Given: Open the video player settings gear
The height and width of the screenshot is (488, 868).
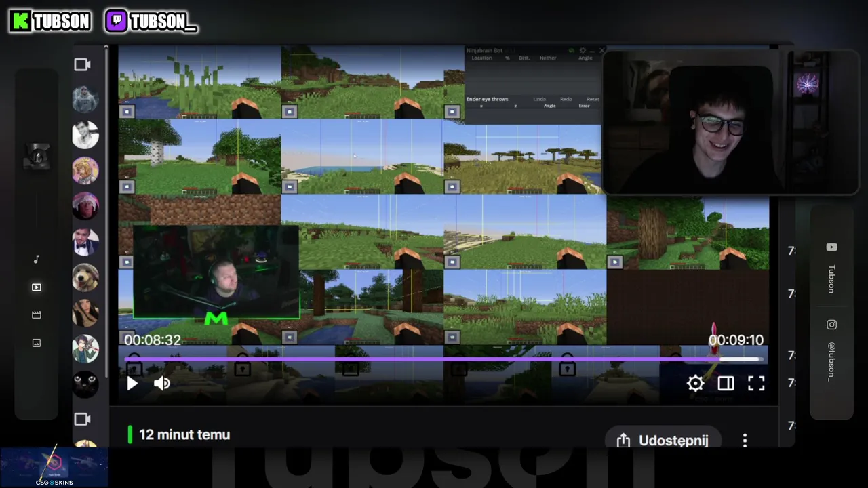Looking at the screenshot, I should coord(695,384).
